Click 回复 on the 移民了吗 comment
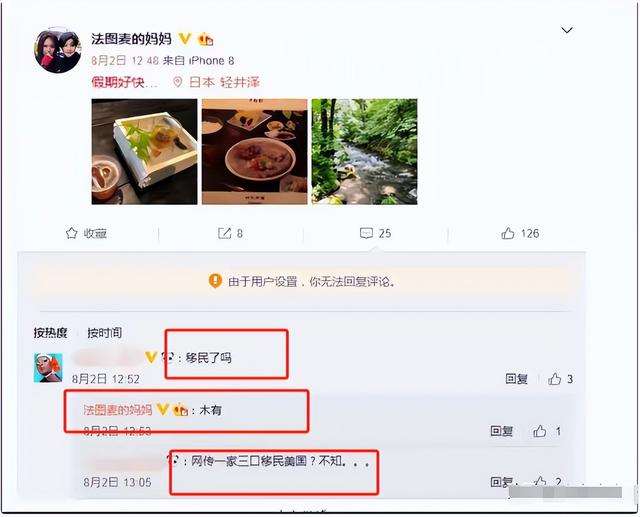 point(516,379)
